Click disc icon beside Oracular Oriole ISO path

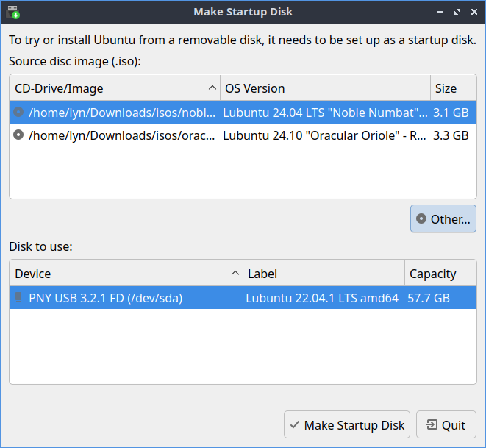(x=19, y=135)
